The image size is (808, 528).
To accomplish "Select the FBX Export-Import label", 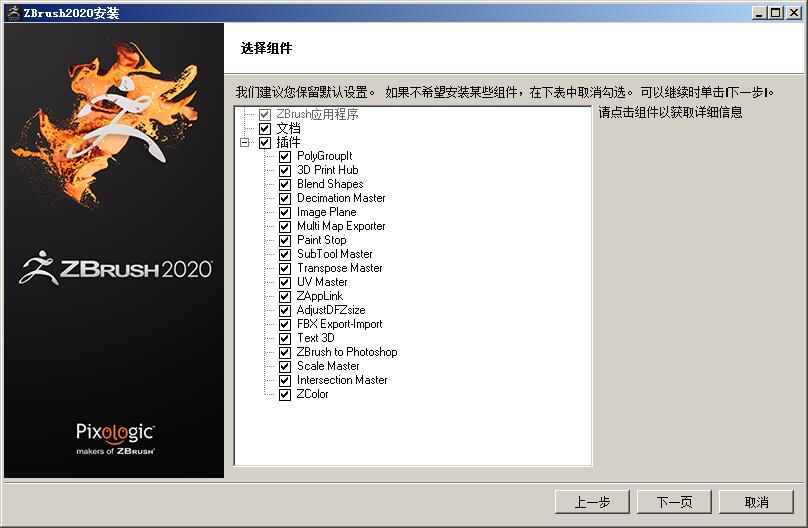I will [x=340, y=324].
